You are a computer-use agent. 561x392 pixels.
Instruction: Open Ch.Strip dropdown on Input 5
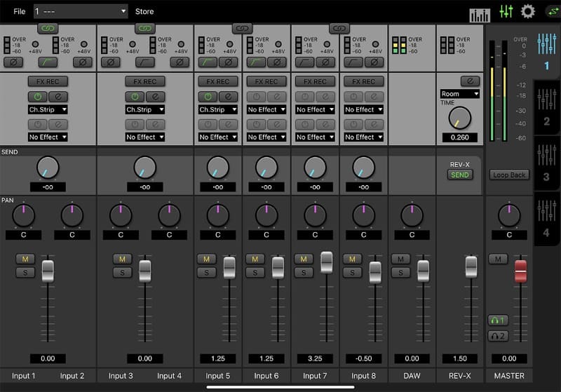point(218,109)
